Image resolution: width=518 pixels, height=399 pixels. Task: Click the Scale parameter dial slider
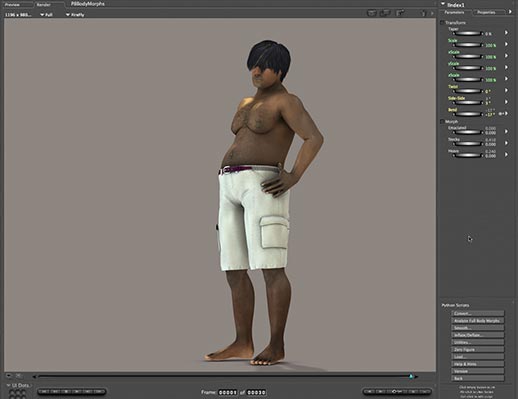coord(468,45)
